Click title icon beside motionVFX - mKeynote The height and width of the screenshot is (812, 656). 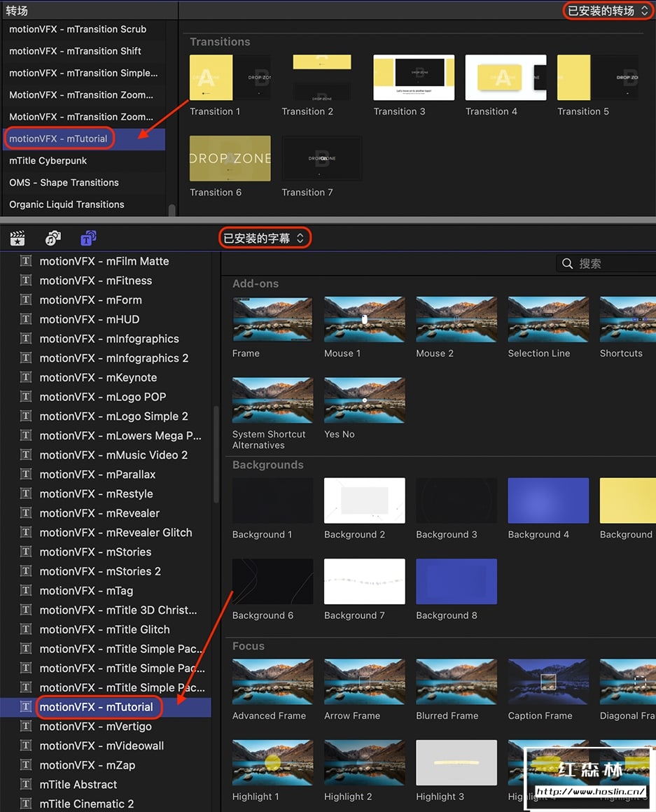25,377
